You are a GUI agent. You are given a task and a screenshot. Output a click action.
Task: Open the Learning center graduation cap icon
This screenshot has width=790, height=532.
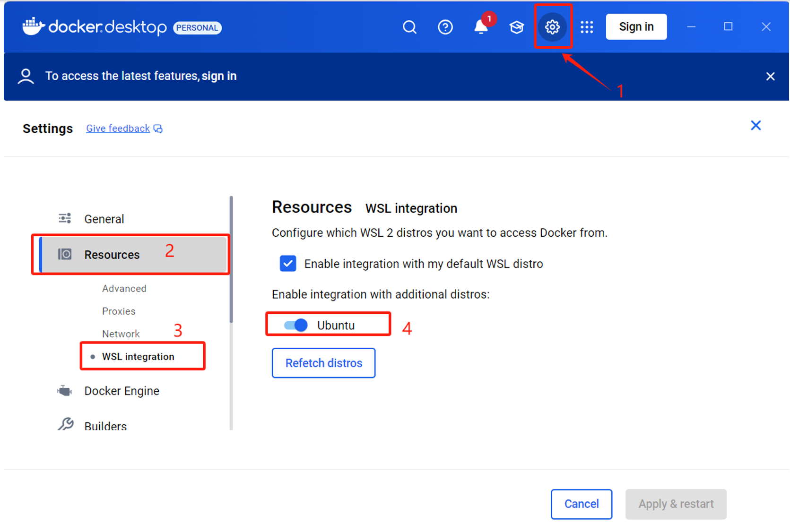[x=516, y=27]
